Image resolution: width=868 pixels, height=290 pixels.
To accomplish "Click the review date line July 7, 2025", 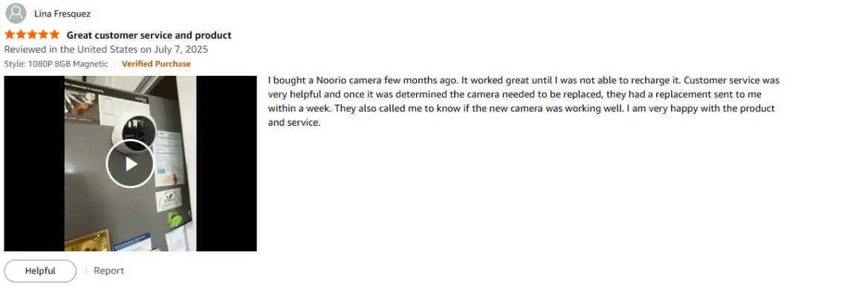I will point(106,49).
